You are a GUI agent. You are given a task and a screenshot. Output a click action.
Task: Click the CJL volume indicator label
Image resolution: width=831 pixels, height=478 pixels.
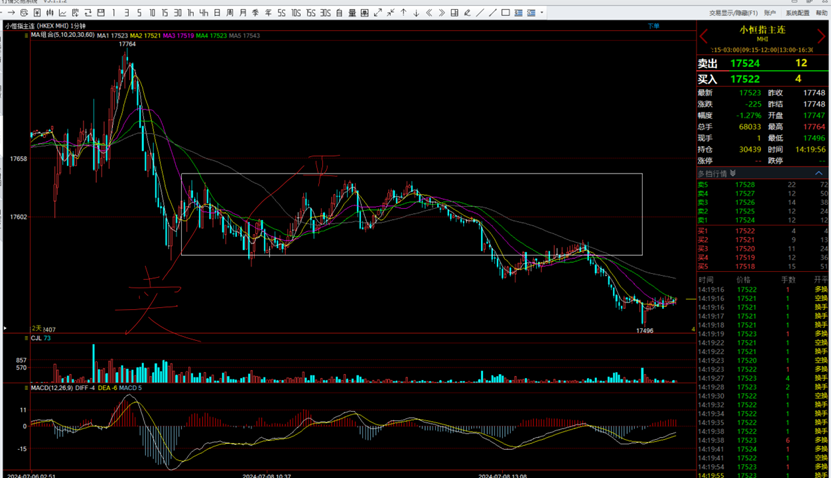(36, 338)
